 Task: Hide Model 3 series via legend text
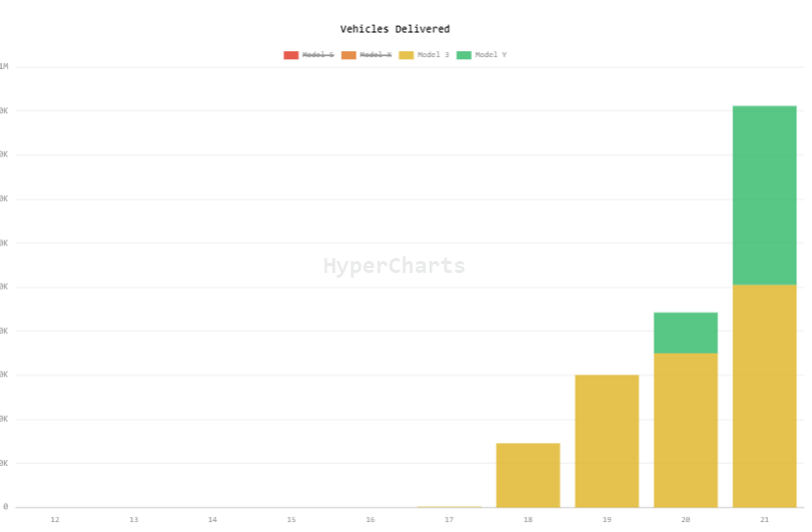pyautogui.click(x=433, y=55)
